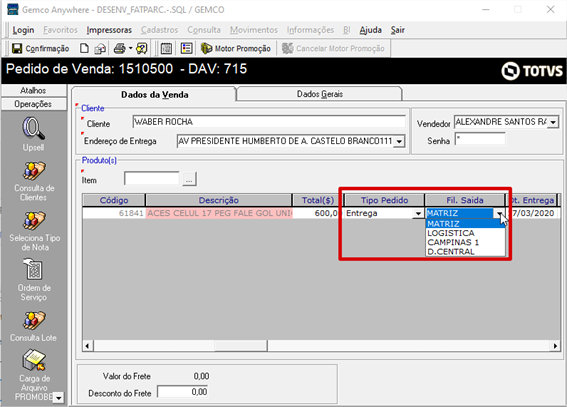Open Carga de Arquivo PROMOBE shortcut
The image size is (567, 407).
point(34,375)
